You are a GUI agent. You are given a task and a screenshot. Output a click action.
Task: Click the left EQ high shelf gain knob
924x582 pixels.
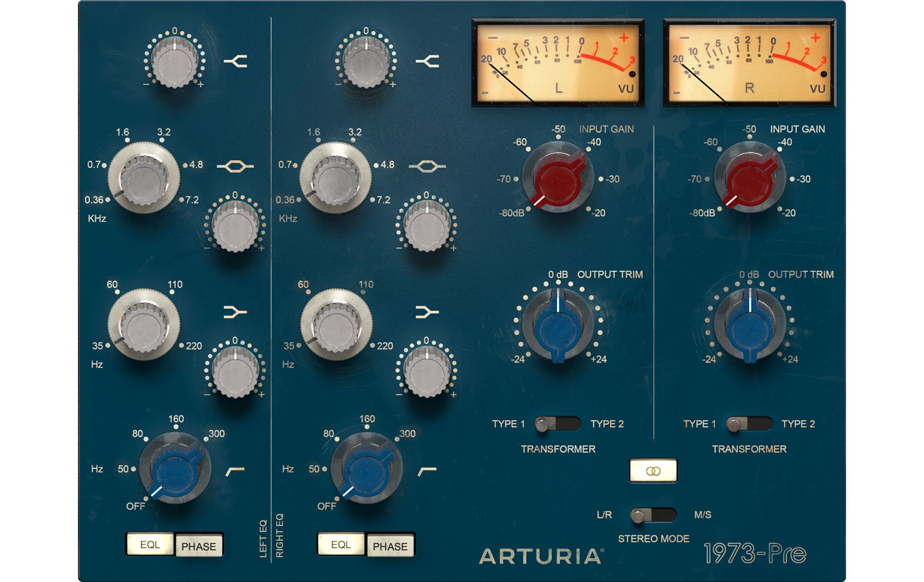174,62
